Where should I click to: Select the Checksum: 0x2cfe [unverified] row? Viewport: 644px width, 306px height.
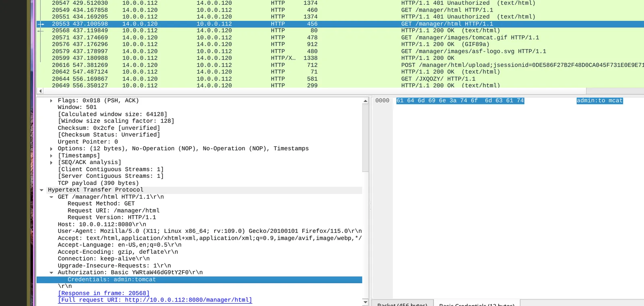[199, 128]
